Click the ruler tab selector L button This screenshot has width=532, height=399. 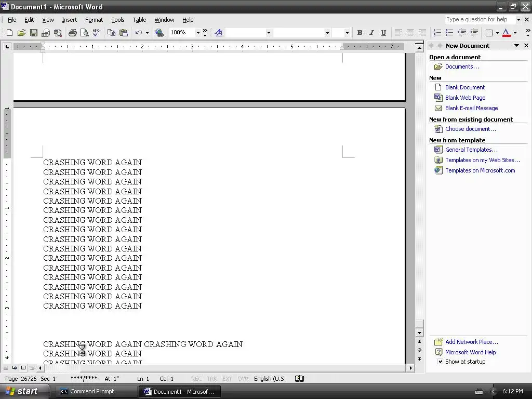click(x=7, y=46)
